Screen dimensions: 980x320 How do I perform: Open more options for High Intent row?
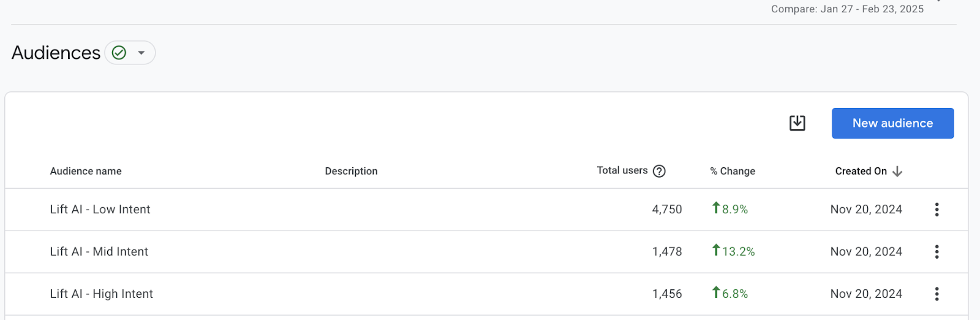(937, 294)
